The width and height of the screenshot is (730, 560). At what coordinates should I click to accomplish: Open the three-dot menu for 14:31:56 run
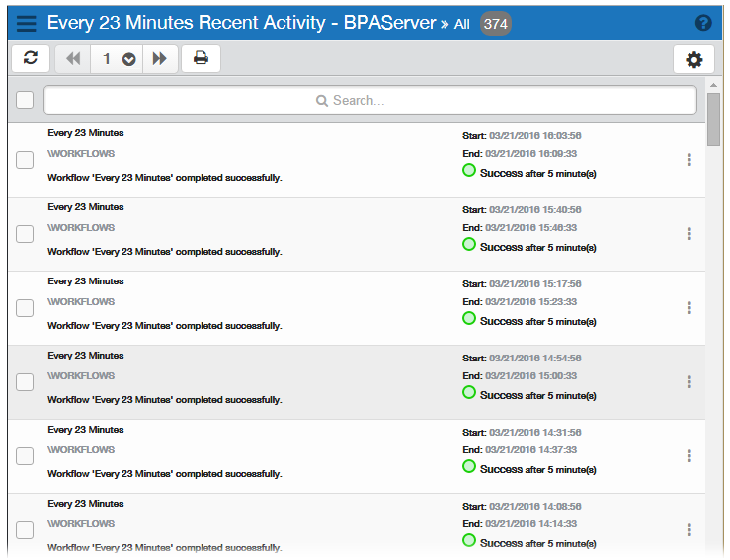(x=689, y=456)
